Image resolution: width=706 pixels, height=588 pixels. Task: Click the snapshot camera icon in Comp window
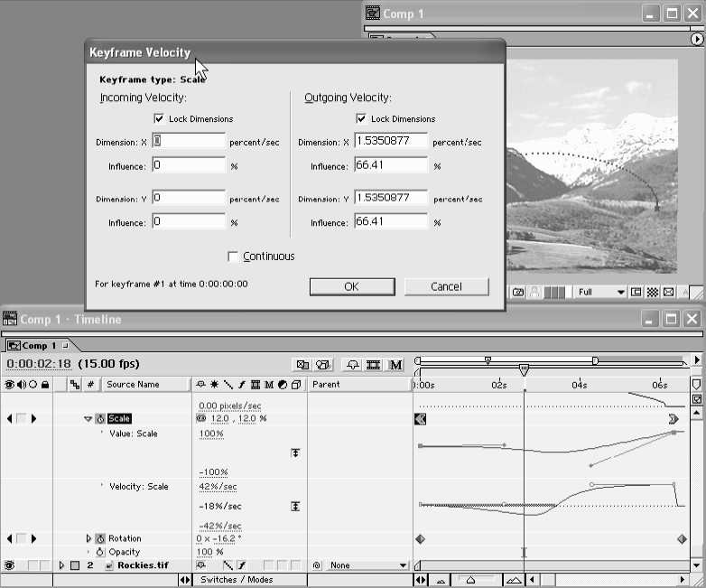519,293
